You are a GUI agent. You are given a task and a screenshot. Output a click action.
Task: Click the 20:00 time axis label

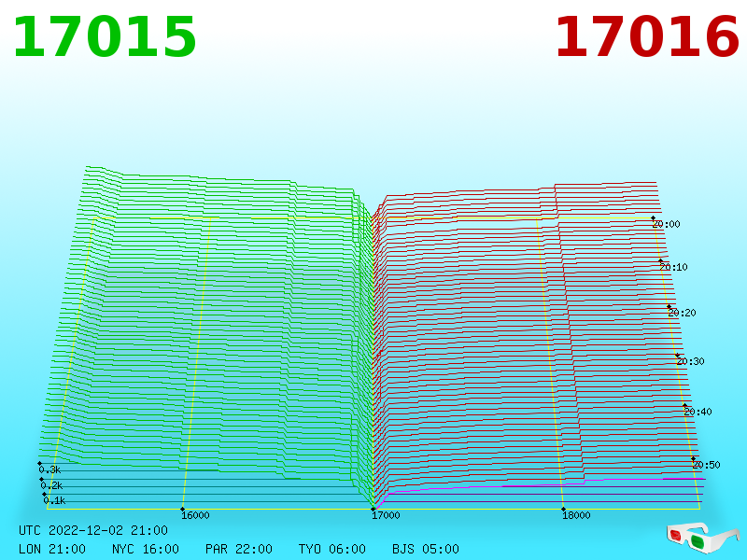click(666, 224)
